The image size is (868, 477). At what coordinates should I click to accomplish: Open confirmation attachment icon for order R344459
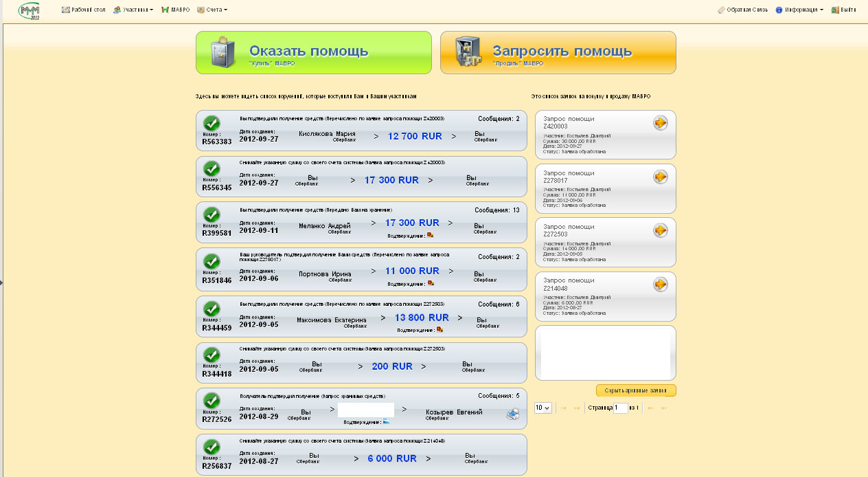[440, 329]
